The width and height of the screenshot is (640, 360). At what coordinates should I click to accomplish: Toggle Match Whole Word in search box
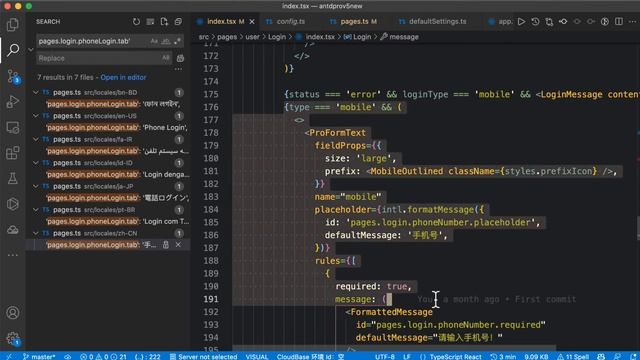165,41
